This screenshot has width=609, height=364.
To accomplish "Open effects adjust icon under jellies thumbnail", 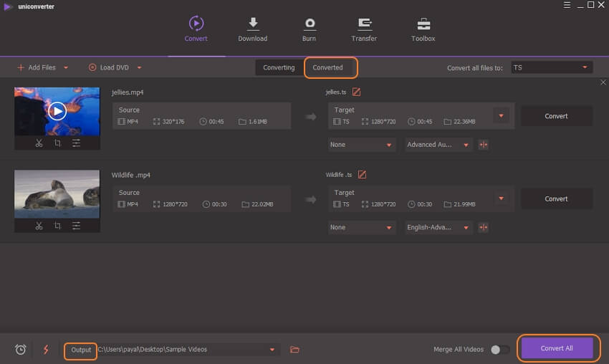I will click(x=76, y=143).
